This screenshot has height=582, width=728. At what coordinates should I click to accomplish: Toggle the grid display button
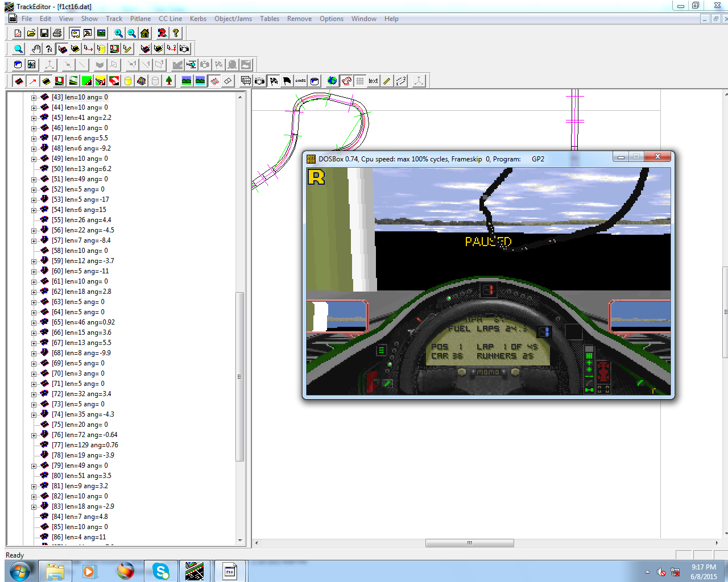pyautogui.click(x=360, y=81)
